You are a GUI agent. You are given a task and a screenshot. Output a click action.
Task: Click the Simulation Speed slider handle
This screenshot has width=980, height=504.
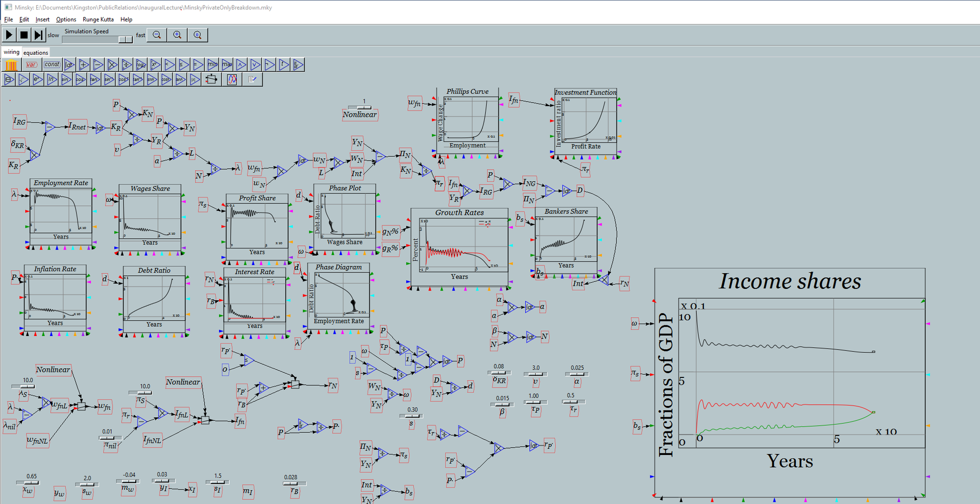click(x=125, y=39)
